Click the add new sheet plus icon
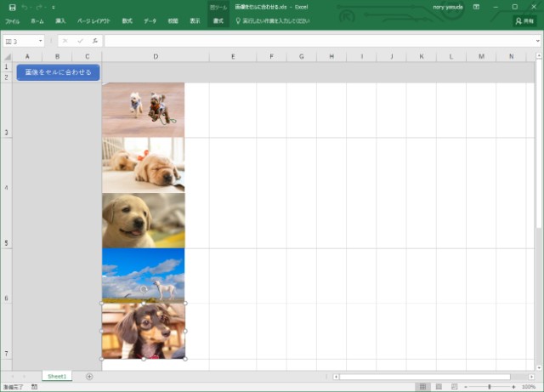The width and height of the screenshot is (544, 392). click(89, 376)
